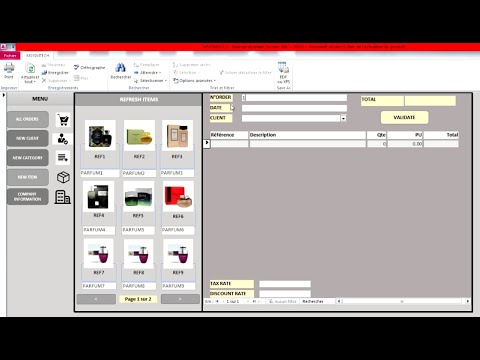Expand the CLIENT combo box arrow

click(x=343, y=118)
